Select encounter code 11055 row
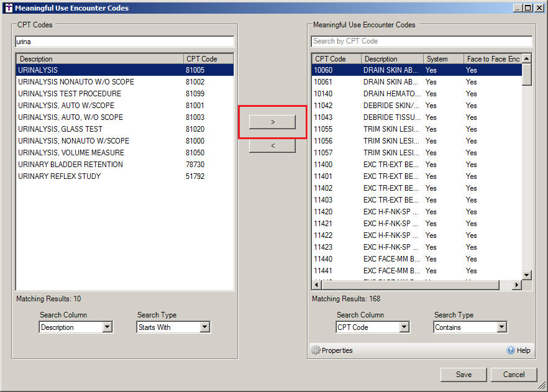Viewport: 548px width, 392px height. tap(417, 129)
